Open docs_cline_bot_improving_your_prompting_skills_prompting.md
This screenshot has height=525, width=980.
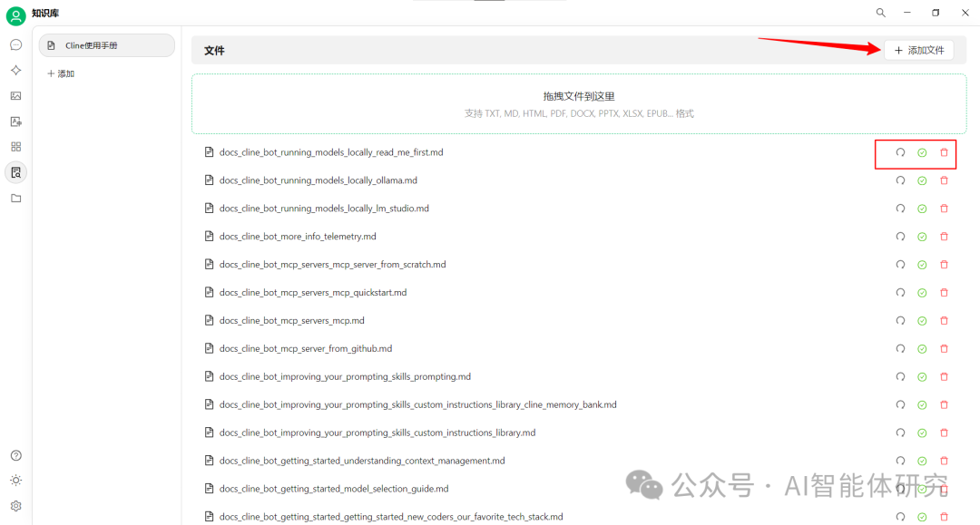pyautogui.click(x=345, y=377)
